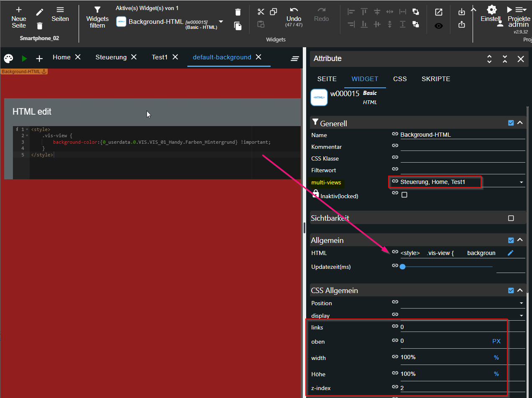Click the Seiten list icon
532x398 pixels.
pos(60,10)
